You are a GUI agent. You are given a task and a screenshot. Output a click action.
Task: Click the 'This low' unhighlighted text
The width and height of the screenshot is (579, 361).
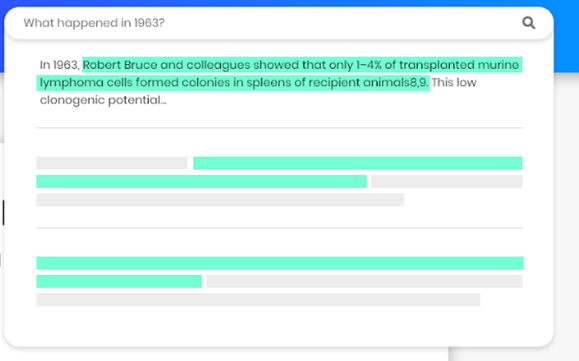click(454, 82)
